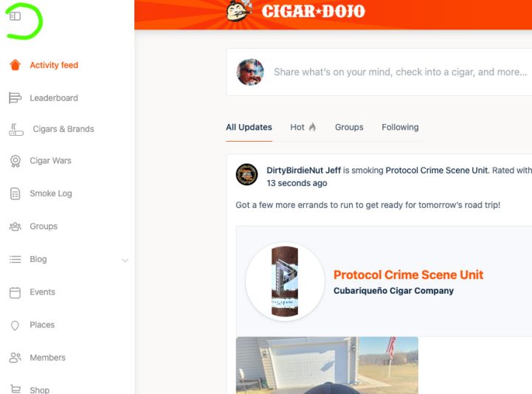Open the Leaderboard icon in sidebar

point(15,97)
